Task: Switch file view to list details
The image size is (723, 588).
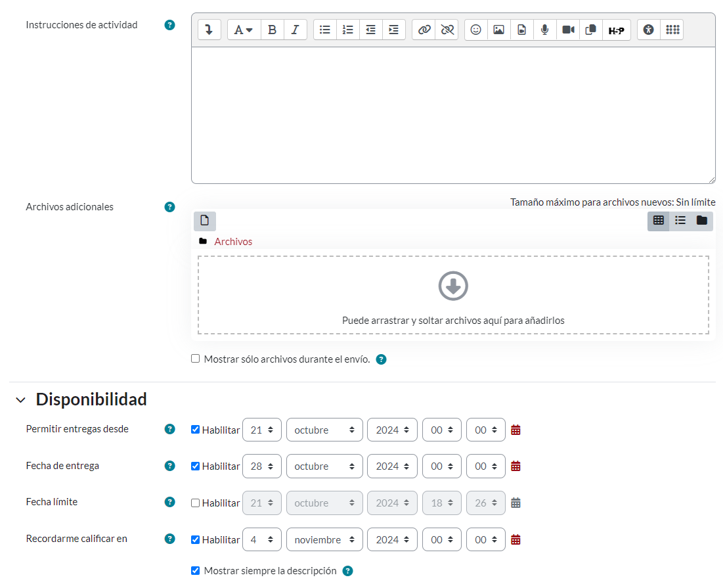Action: point(680,221)
